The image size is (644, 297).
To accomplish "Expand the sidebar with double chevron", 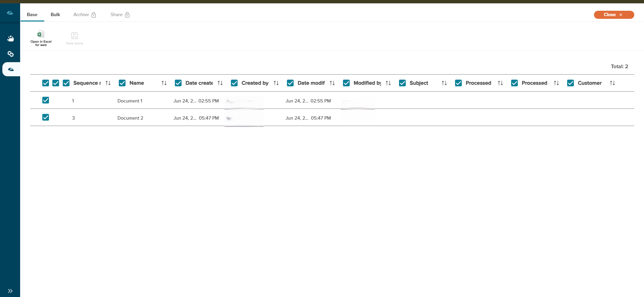I will coord(10,291).
